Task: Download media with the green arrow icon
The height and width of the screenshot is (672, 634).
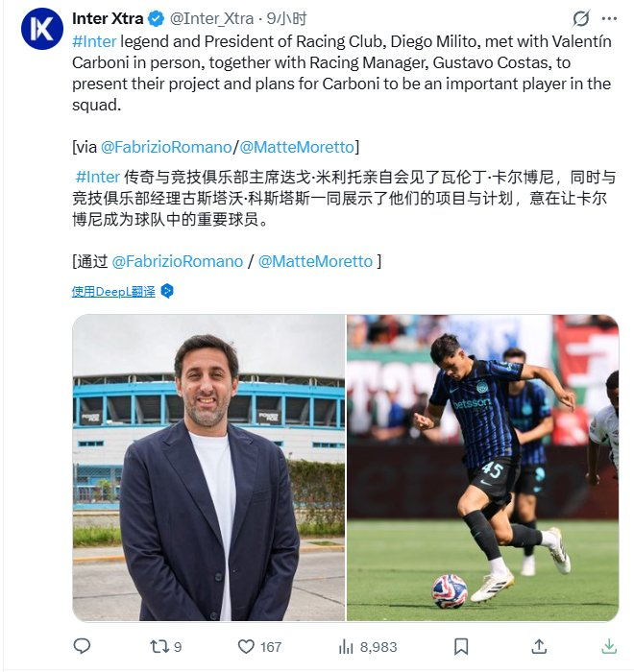Action: click(609, 646)
